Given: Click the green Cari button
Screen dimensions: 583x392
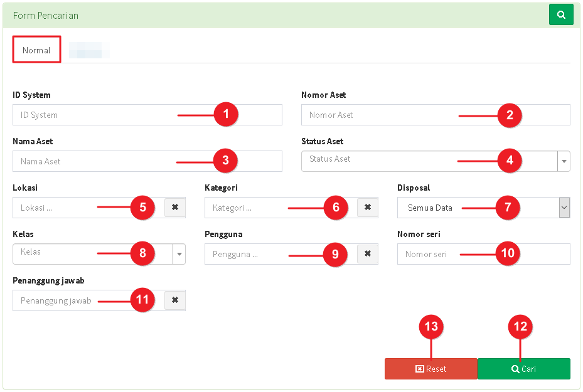Looking at the screenshot, I should point(523,369).
